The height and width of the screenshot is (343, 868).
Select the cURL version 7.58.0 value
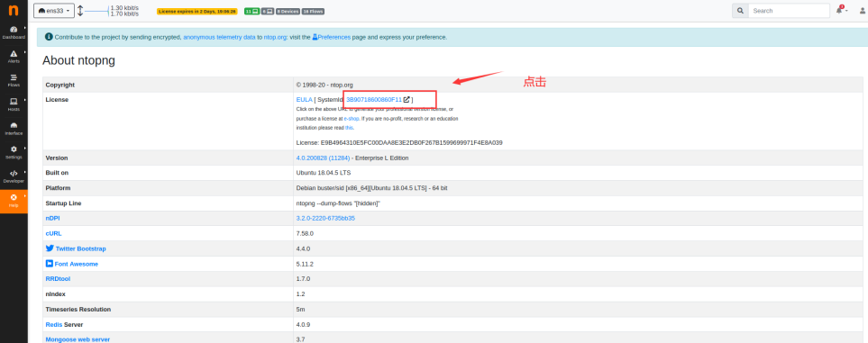click(305, 233)
